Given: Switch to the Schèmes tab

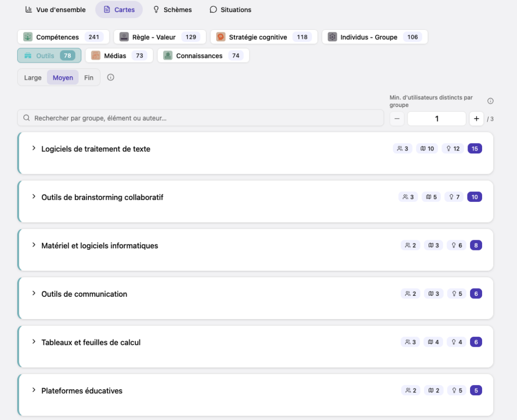Looking at the screenshot, I should [x=173, y=10].
